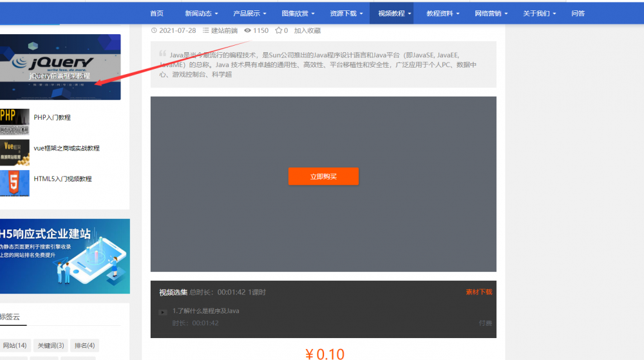Expand the 产品展示 dropdown arrow
Screen dimensions: 644x360
[x=265, y=14]
